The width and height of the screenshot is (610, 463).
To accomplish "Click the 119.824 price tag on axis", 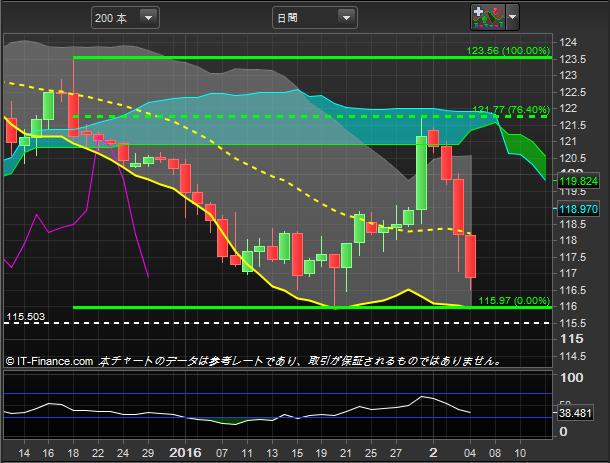I will (x=578, y=181).
